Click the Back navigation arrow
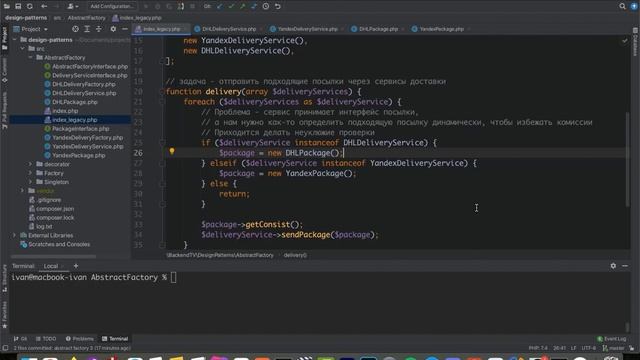Image resolution: width=640 pixels, height=360 pixels. pyautogui.click(x=44, y=6)
